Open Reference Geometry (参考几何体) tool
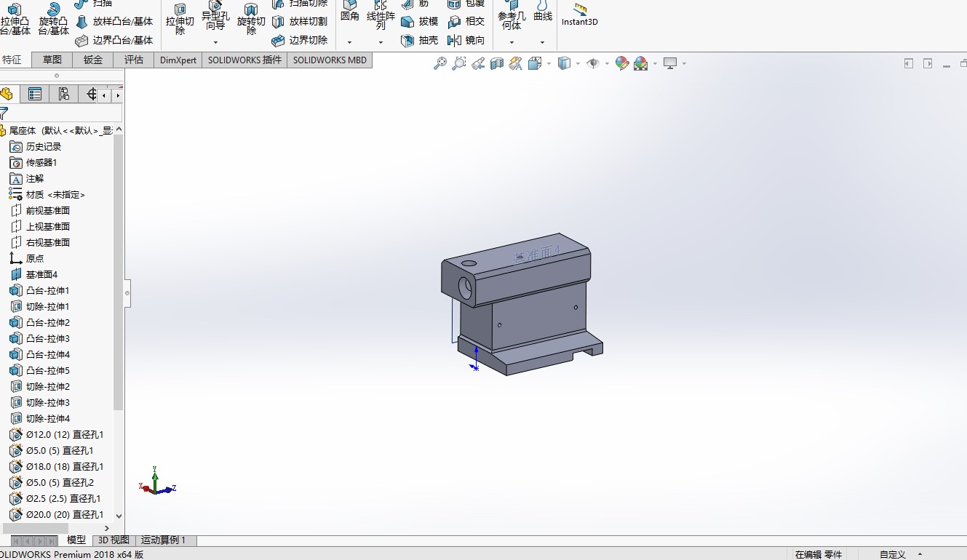 pos(512,16)
